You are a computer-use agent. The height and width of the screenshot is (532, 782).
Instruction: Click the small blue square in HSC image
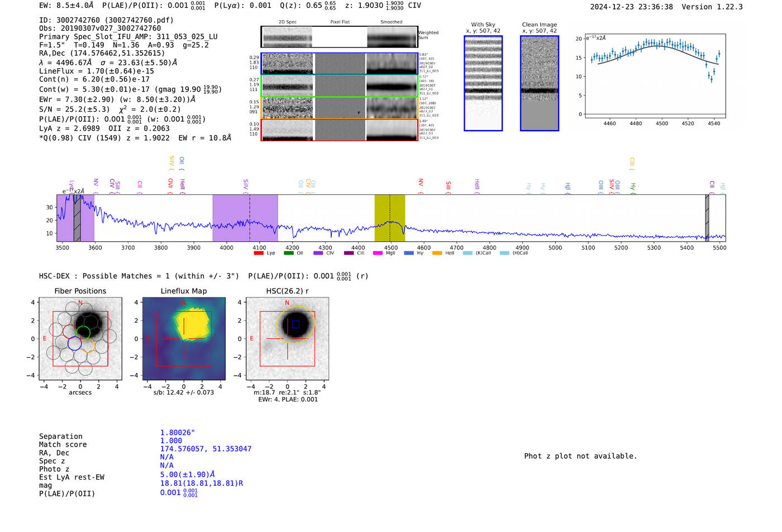coord(295,324)
